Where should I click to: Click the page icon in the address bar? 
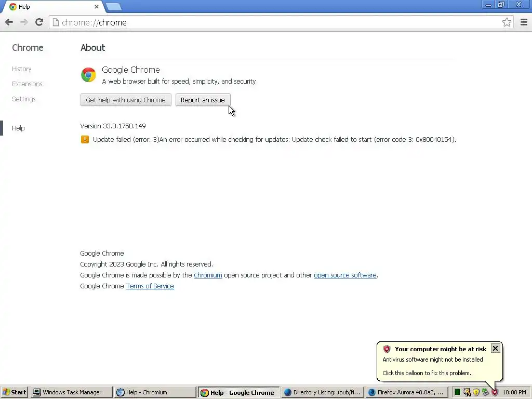pos(56,22)
